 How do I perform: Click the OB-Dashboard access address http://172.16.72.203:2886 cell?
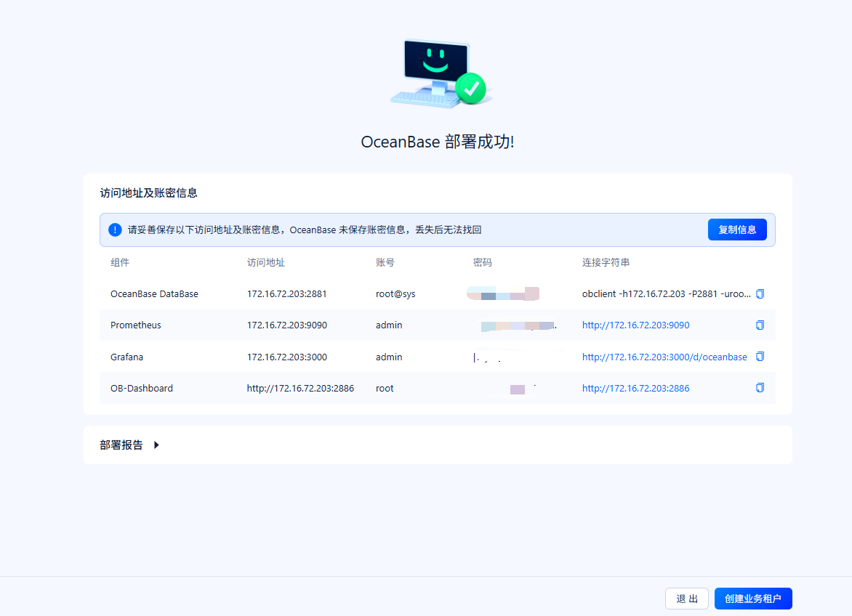pyautogui.click(x=300, y=388)
